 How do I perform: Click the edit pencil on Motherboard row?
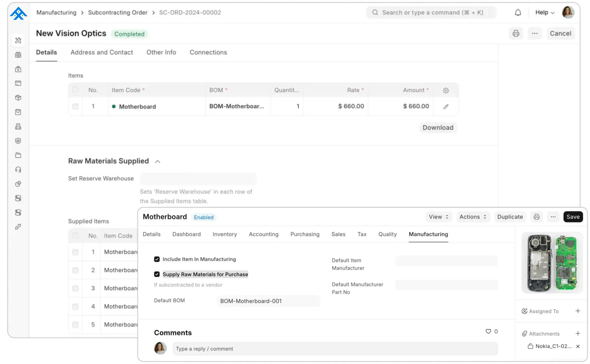point(446,106)
